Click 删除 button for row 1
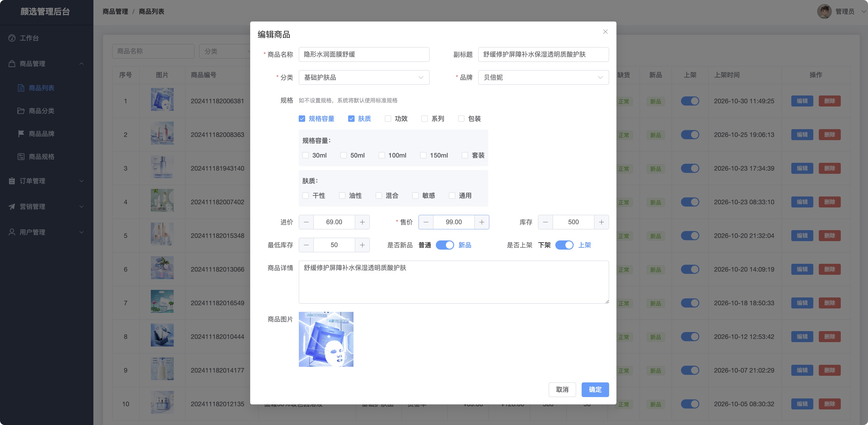This screenshot has width=868, height=425. (829, 101)
